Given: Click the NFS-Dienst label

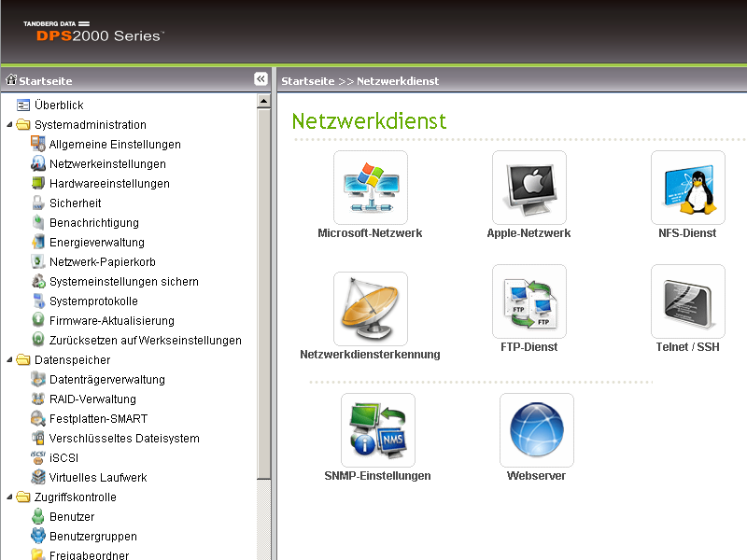Looking at the screenshot, I should [687, 232].
